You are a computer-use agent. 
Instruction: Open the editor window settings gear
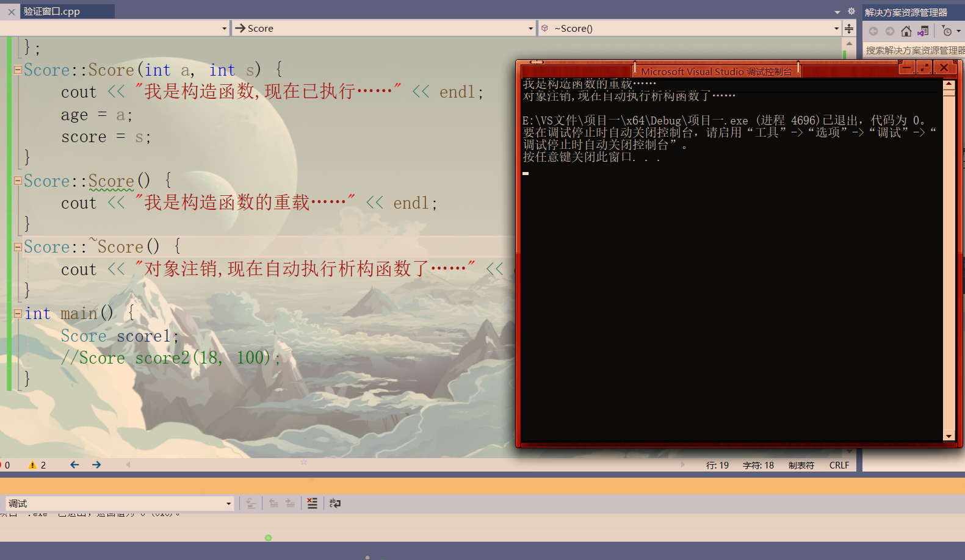click(x=851, y=11)
